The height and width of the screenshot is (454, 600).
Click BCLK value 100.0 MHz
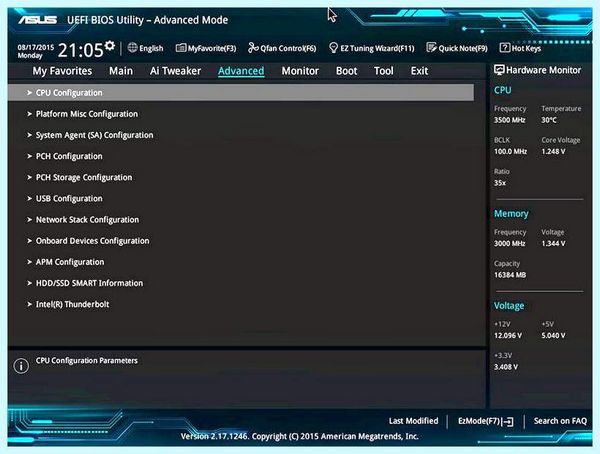pyautogui.click(x=510, y=152)
